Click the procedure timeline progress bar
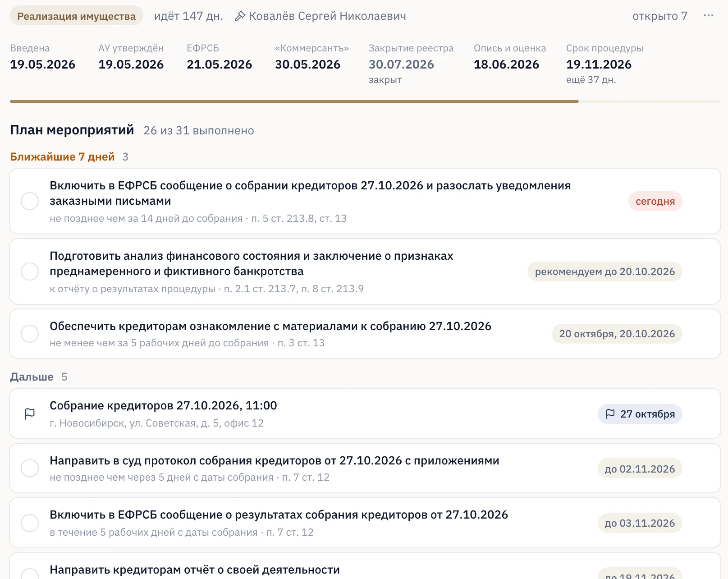Viewport: 728px width, 579px height. pyautogui.click(x=365, y=101)
